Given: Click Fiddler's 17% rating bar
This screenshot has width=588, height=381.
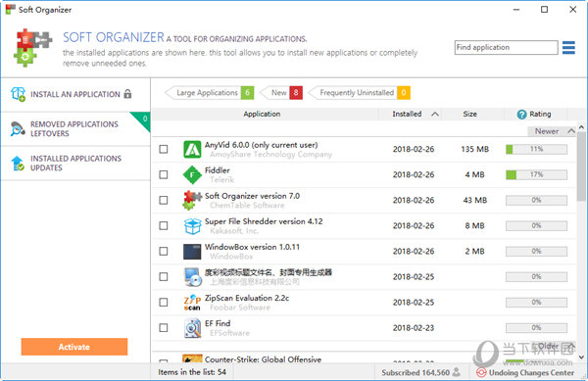Looking at the screenshot, I should 536,174.
